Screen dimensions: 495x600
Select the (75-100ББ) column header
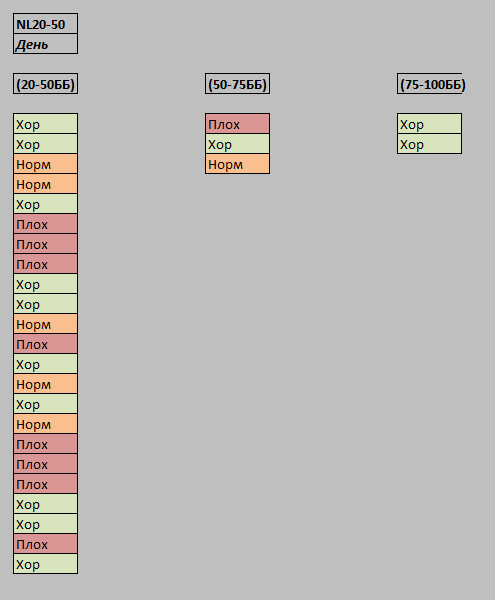pyautogui.click(x=430, y=84)
